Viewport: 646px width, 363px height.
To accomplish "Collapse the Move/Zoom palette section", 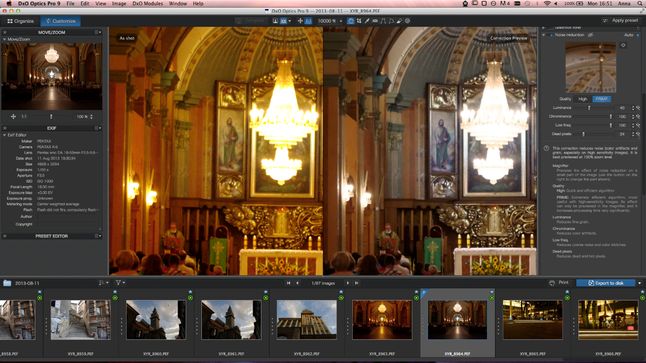I will 5,39.
